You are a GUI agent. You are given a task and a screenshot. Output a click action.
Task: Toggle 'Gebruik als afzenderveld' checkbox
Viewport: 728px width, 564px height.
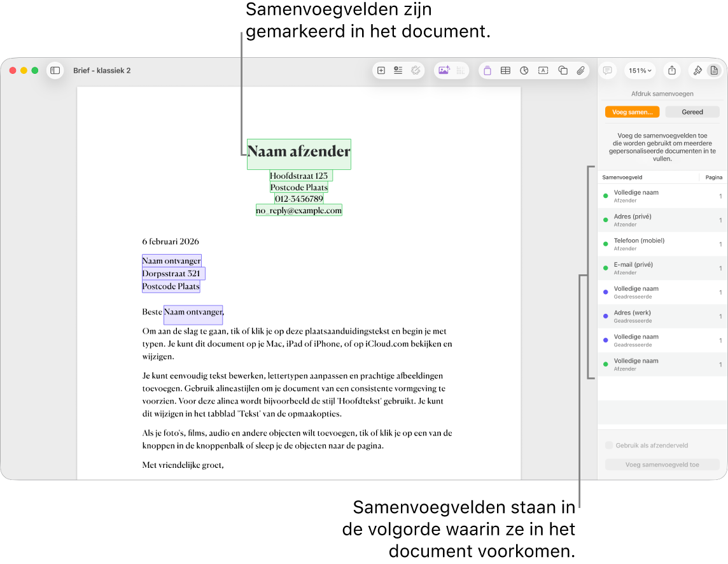point(608,445)
